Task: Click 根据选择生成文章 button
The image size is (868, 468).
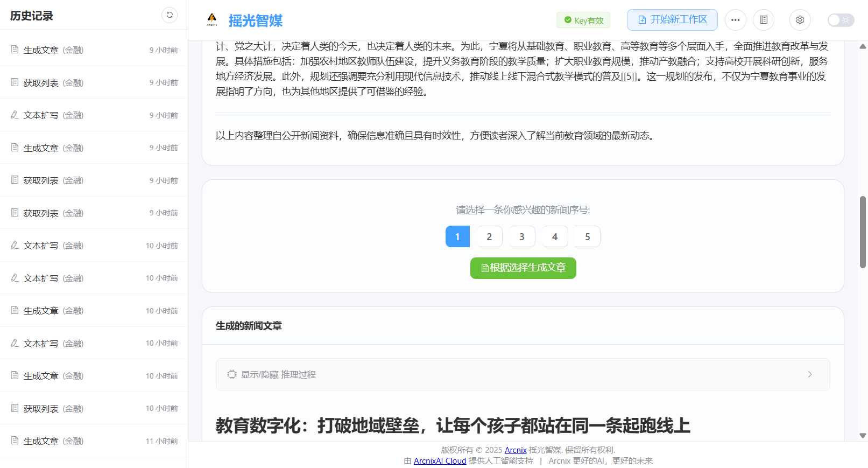Action: pyautogui.click(x=523, y=268)
